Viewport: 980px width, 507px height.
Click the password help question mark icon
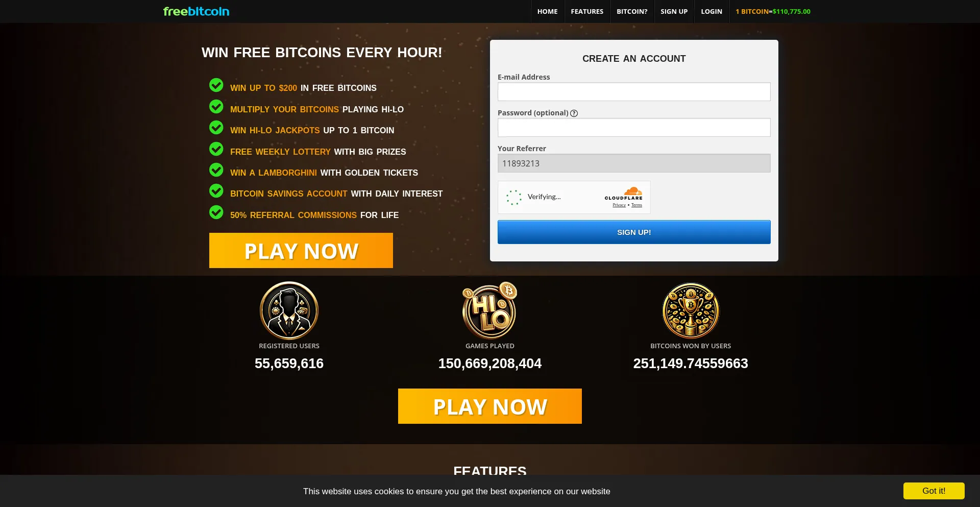click(x=574, y=113)
